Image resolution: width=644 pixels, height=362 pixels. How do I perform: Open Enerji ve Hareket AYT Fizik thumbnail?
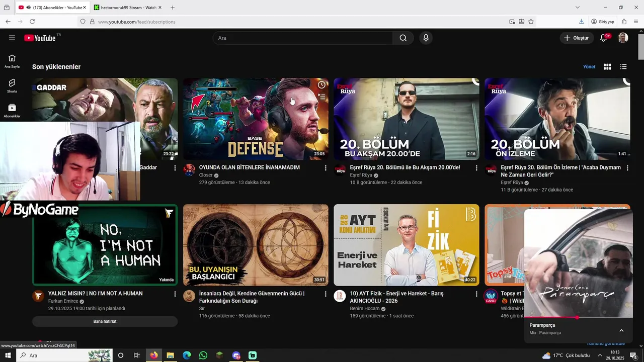[407, 245]
